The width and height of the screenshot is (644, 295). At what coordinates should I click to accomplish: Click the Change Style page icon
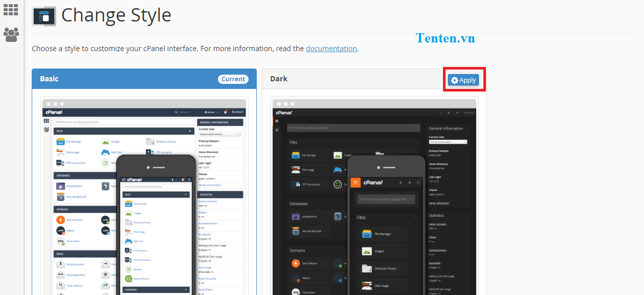click(x=44, y=16)
